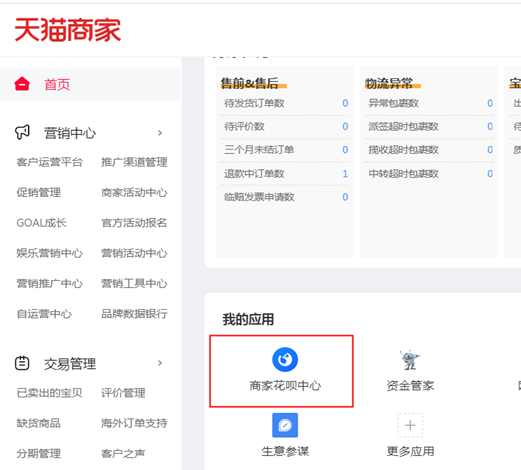Screen dimensions: 521x470
Task: Go to 评价管理
Action: pyautogui.click(x=123, y=393)
